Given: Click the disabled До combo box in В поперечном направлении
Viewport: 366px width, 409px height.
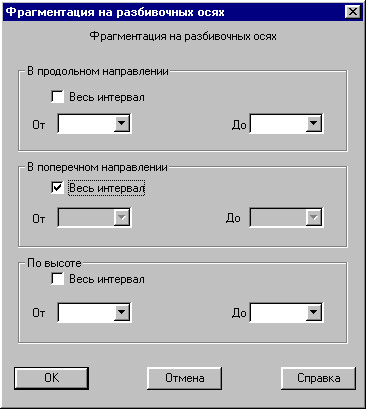Looking at the screenshot, I should (286, 218).
